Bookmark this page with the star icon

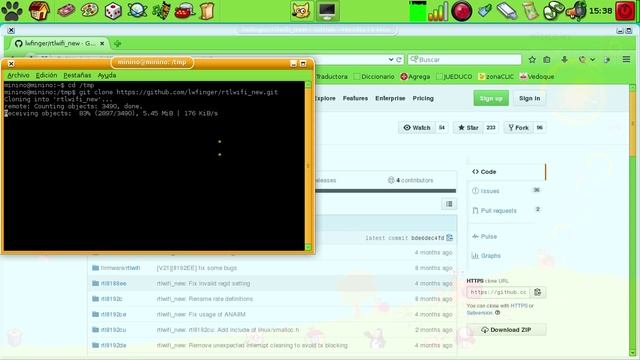tap(532, 60)
